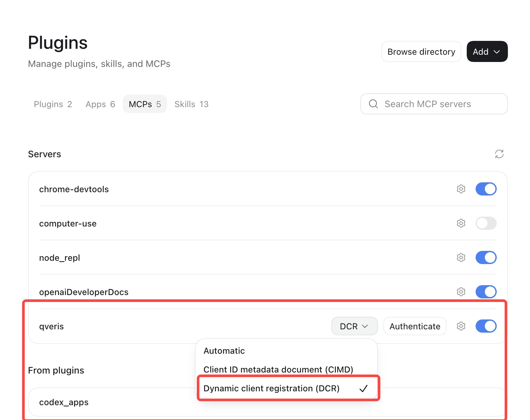Image resolution: width=530 pixels, height=420 pixels.
Task: Disable the chrome-devtools server toggle
Action: (486, 189)
